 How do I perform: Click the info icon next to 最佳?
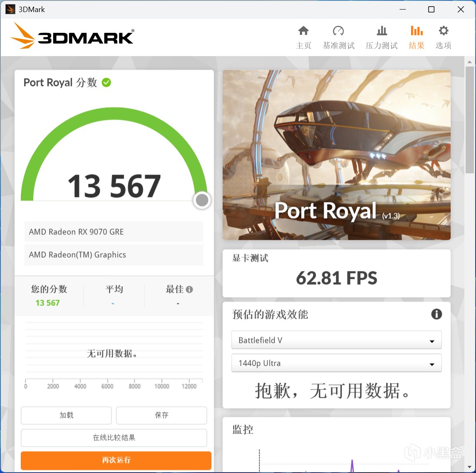(x=189, y=289)
